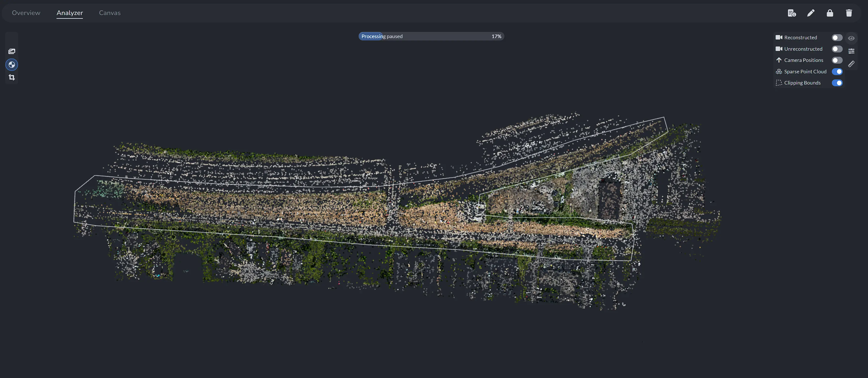Disable the Sparse Point Cloud toggle
Image resolution: width=868 pixels, height=378 pixels.
pyautogui.click(x=837, y=71)
